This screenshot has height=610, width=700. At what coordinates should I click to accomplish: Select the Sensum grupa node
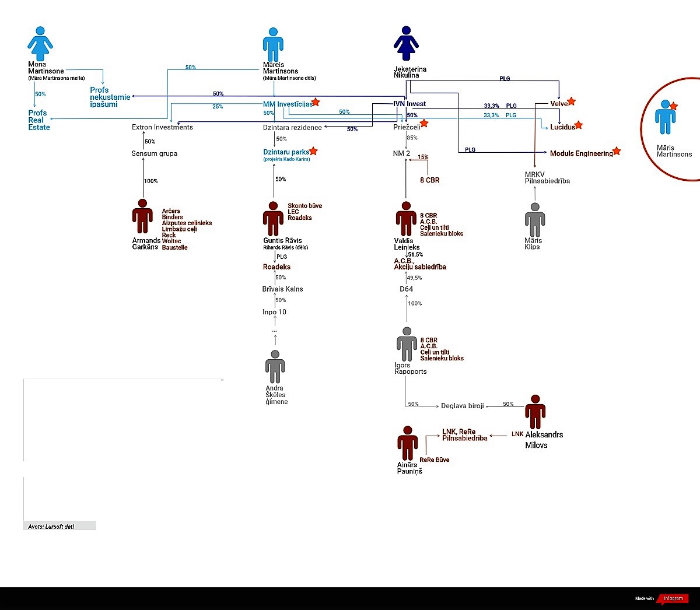pos(155,153)
